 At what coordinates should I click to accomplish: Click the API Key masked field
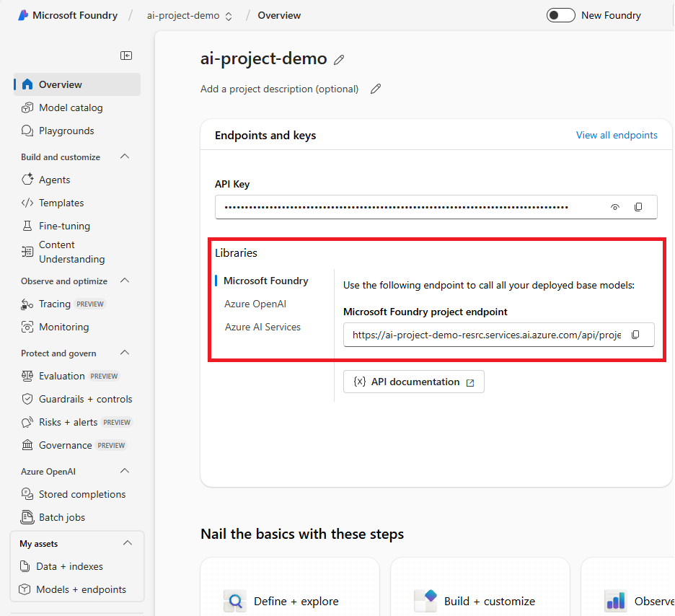(436, 207)
